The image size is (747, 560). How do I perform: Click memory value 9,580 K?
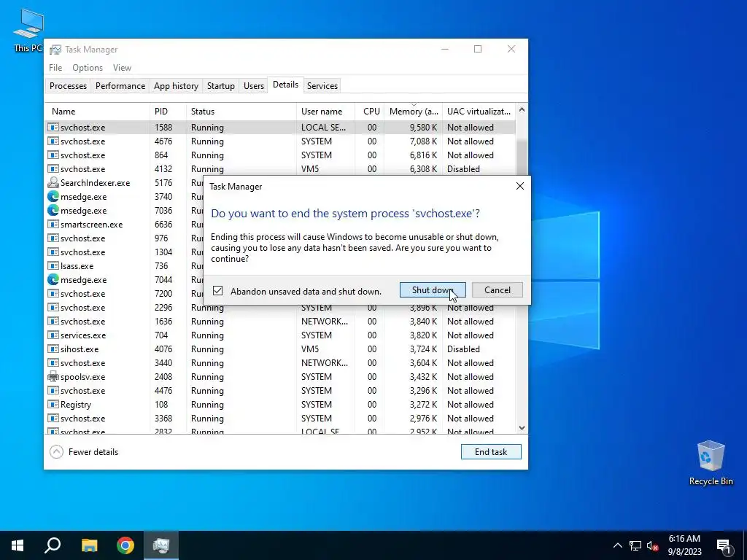423,127
